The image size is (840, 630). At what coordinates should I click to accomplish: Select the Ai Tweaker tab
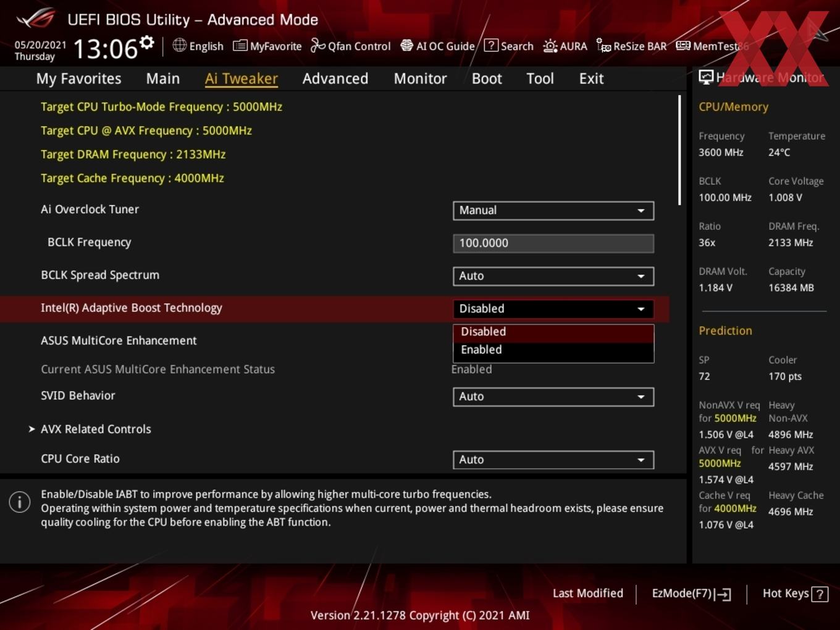coord(241,78)
